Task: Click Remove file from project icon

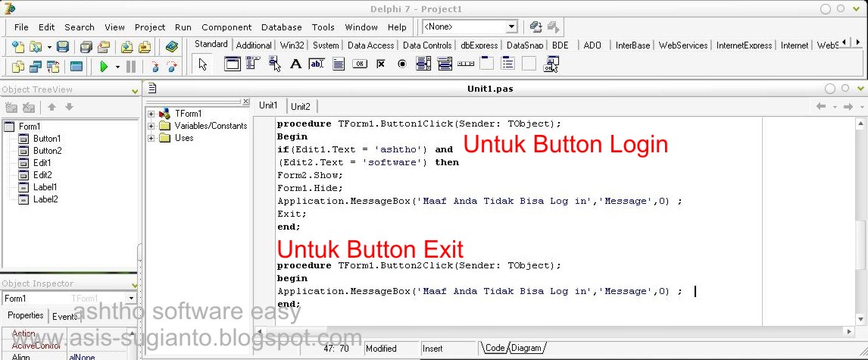Action: [x=145, y=46]
